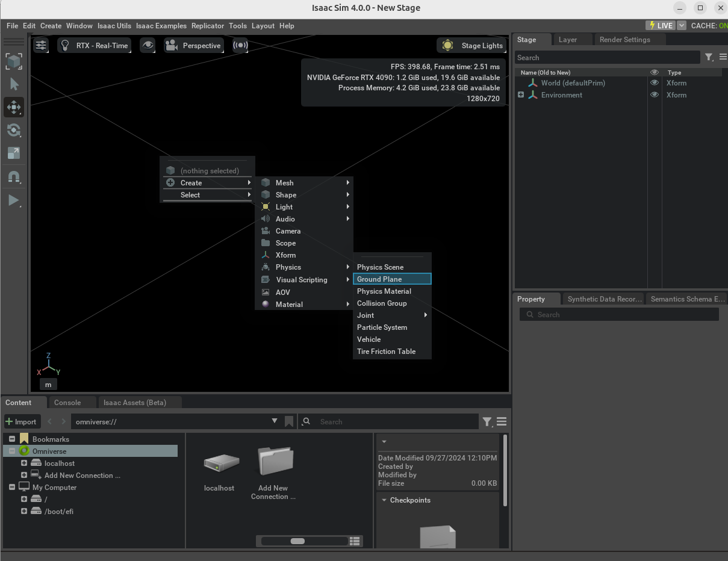The image size is (728, 561).
Task: Open the viewport settings sliders icon
Action: [x=40, y=45]
